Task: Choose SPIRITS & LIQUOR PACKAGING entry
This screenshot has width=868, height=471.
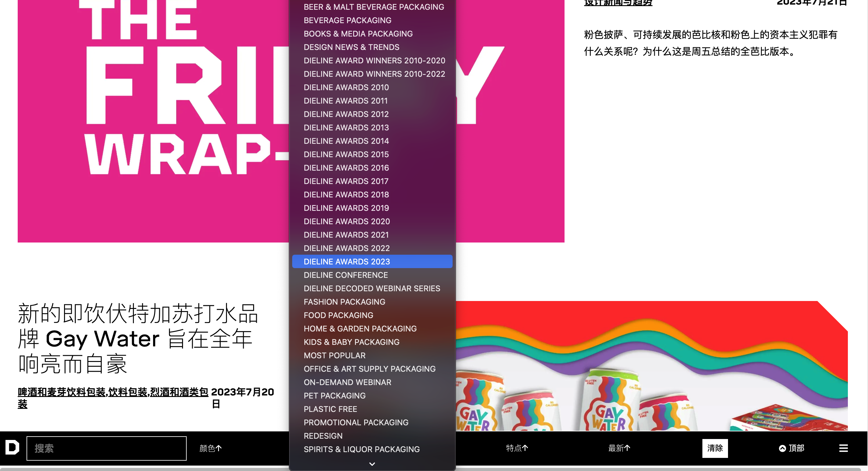Action: pos(361,449)
